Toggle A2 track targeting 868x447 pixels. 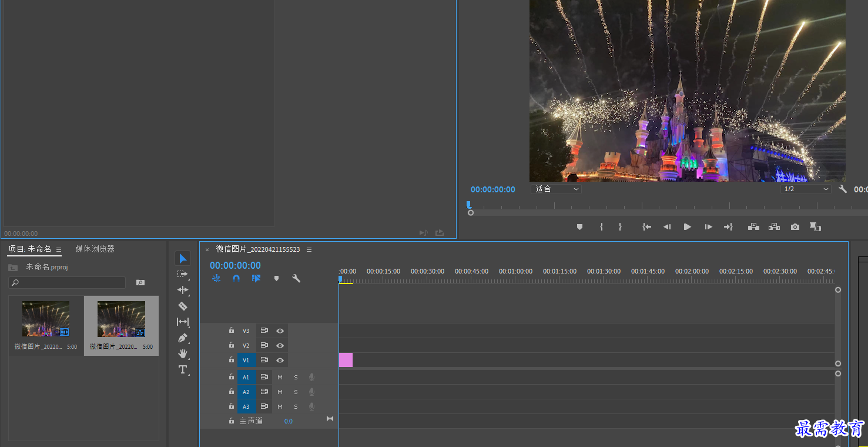tap(246, 392)
